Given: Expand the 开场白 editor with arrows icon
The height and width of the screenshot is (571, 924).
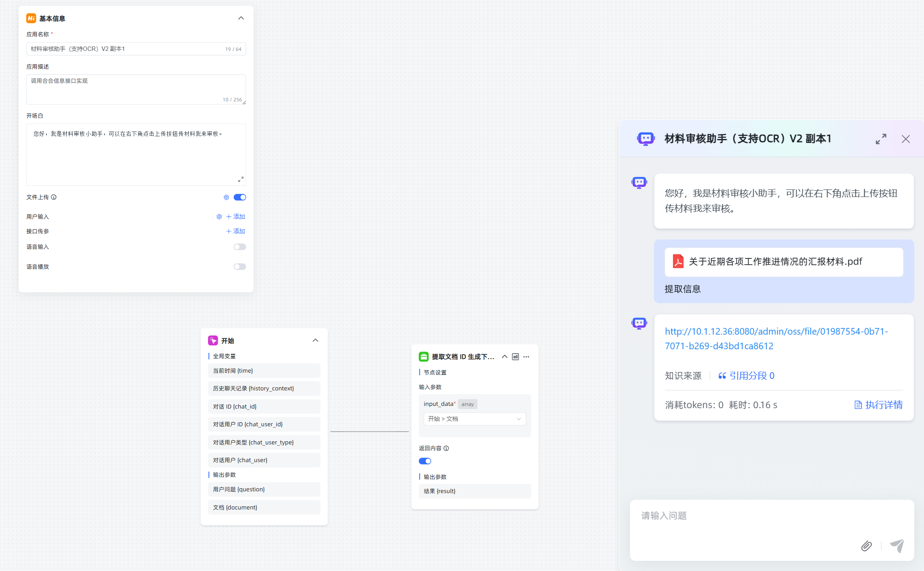Looking at the screenshot, I should pos(240,179).
